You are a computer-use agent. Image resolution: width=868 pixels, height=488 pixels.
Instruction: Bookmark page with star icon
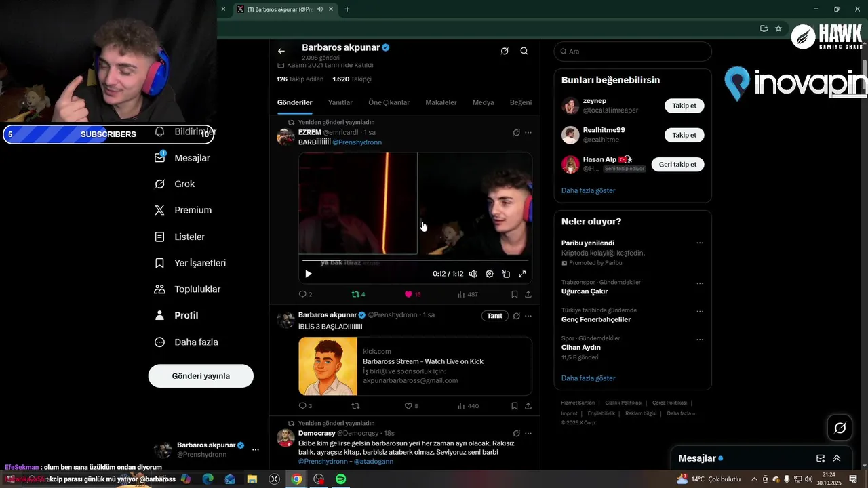click(778, 28)
